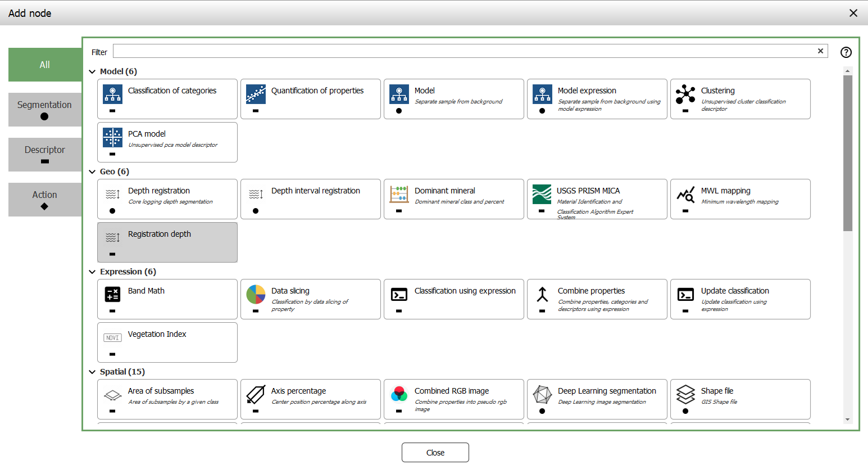The width and height of the screenshot is (868, 469).
Task: Toggle the Spatial section expander
Action: pos(92,372)
